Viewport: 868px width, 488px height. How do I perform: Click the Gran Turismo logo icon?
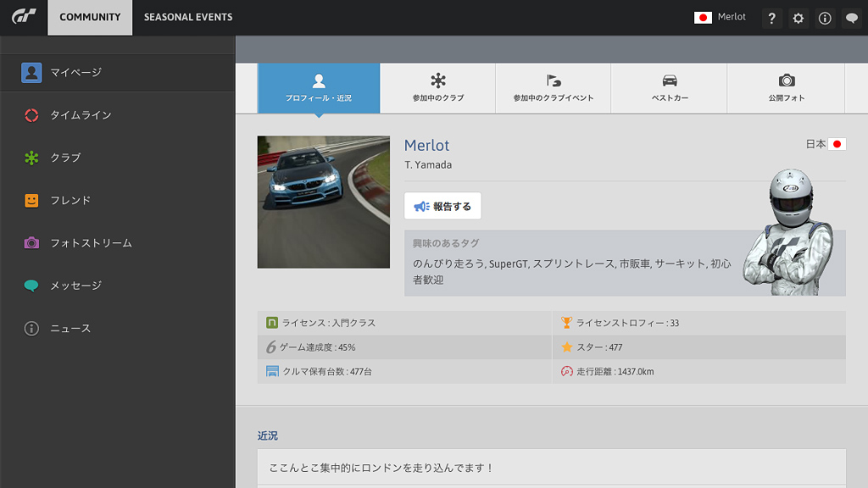point(24,17)
